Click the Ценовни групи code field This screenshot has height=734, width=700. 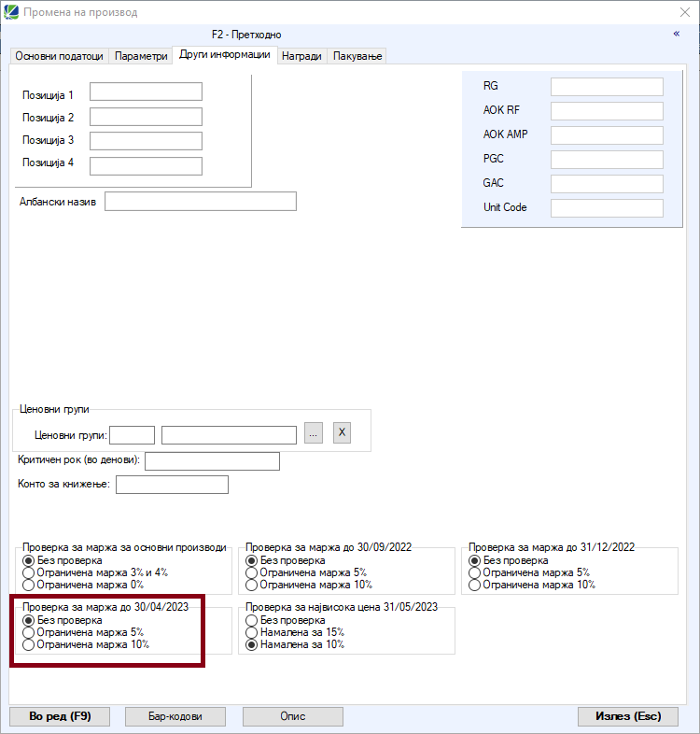click(132, 435)
